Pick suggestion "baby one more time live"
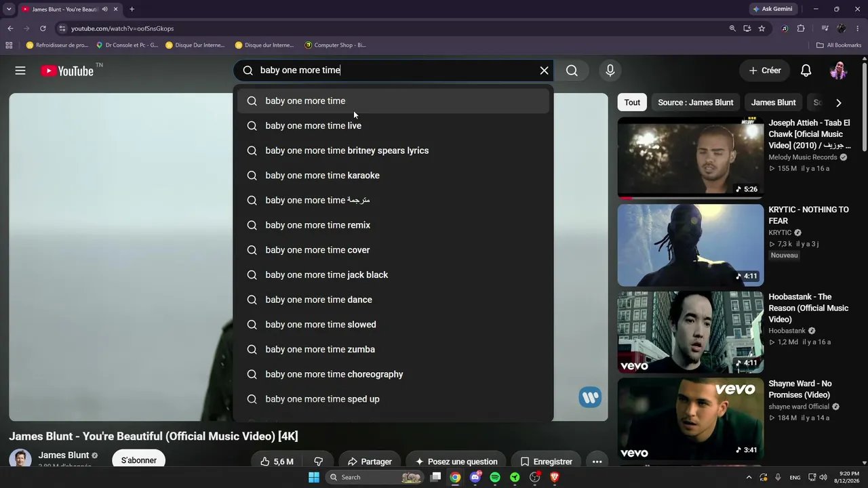The image size is (868, 488). click(x=393, y=126)
